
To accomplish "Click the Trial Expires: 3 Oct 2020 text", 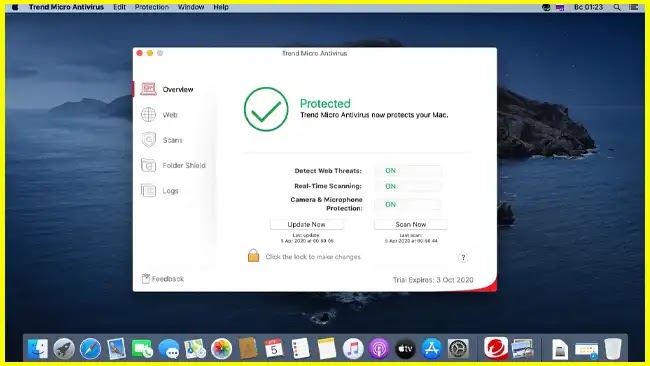I will point(433,280).
